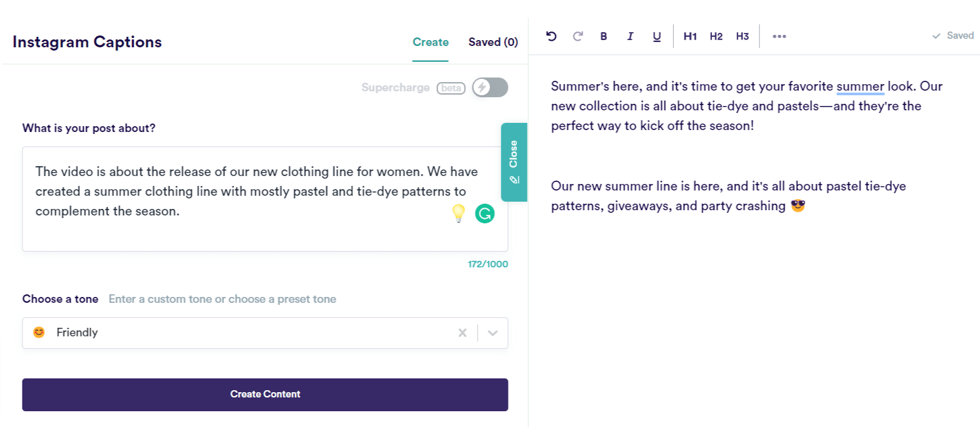Click the lightbulb idea icon
This screenshot has height=427, width=980.
(x=458, y=213)
